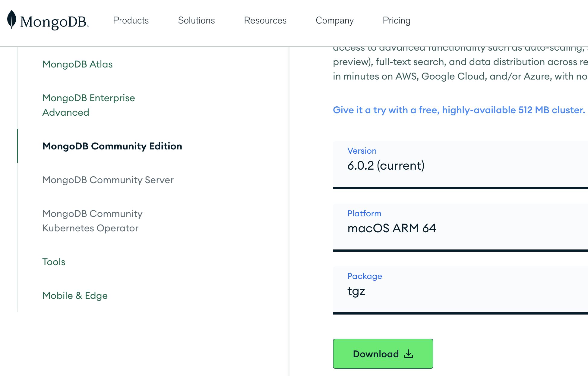Expand the Mobile & Edge section
This screenshot has height=376, width=588.
(x=75, y=296)
